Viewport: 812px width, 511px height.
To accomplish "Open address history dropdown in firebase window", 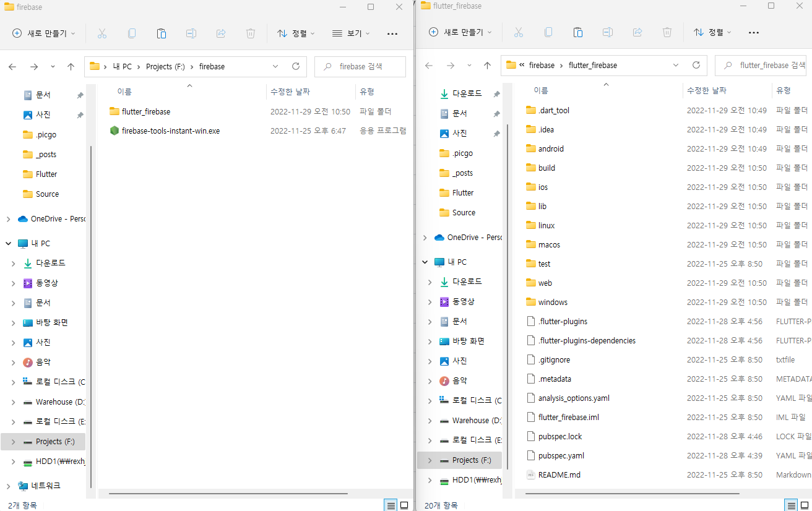I will click(275, 66).
